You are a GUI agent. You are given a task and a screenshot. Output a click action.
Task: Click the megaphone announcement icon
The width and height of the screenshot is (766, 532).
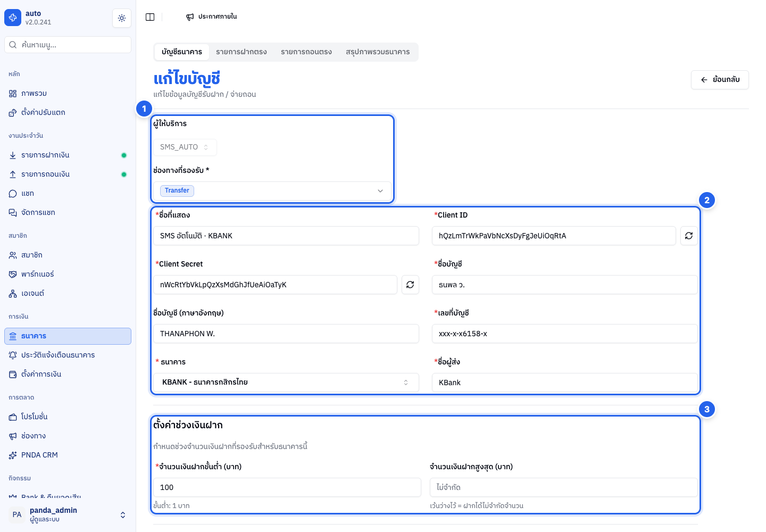[190, 17]
